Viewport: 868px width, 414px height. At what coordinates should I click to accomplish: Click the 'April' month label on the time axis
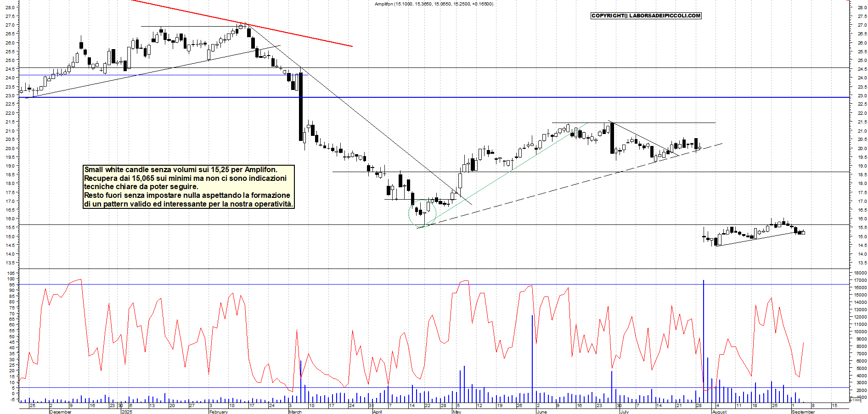377,412
